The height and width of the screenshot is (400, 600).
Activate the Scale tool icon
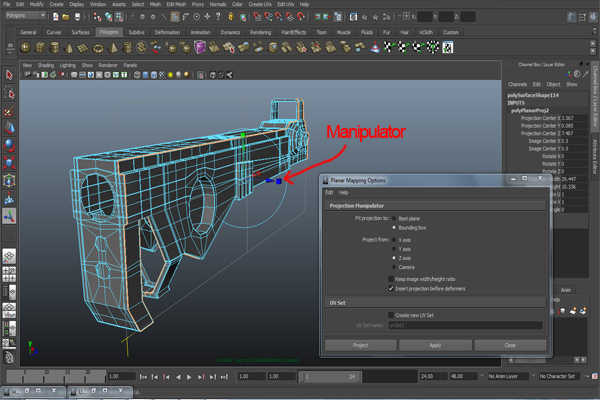point(9,163)
